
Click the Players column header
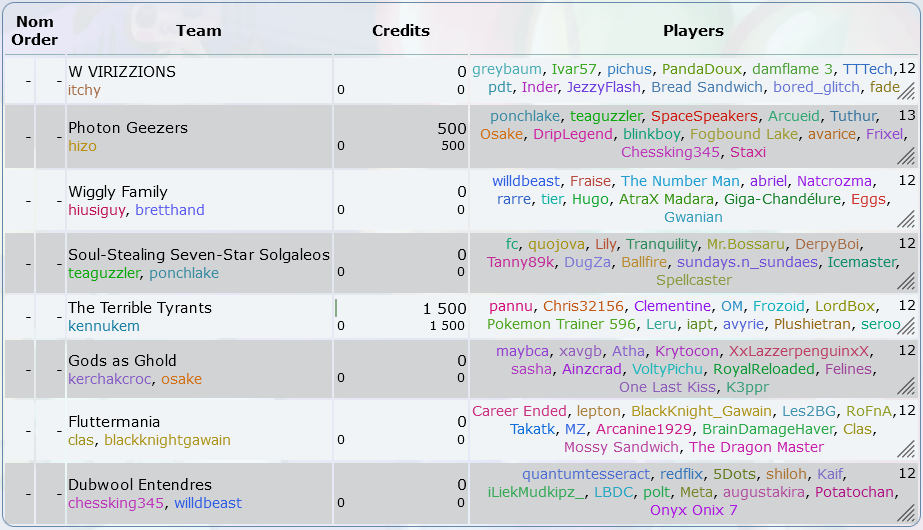[x=693, y=31]
